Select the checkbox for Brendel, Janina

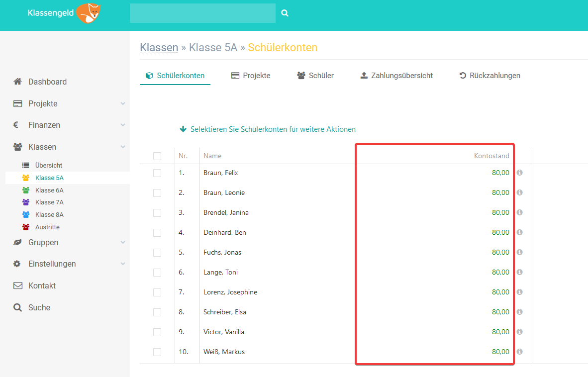157,213
